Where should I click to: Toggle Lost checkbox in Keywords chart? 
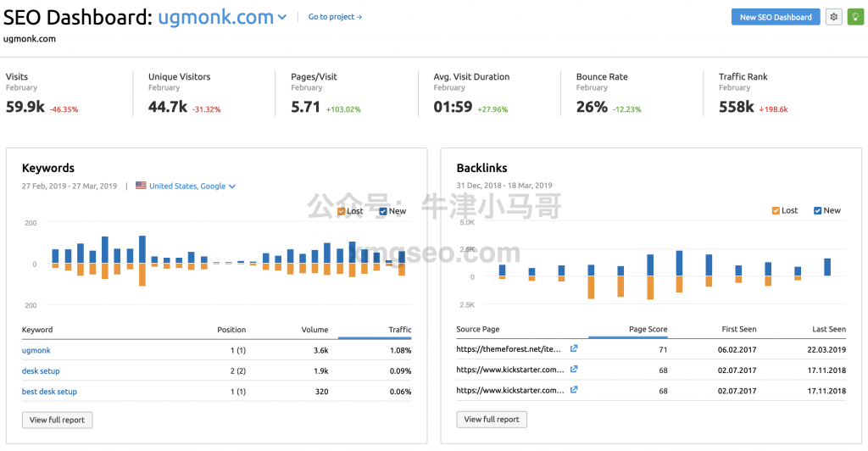341,211
